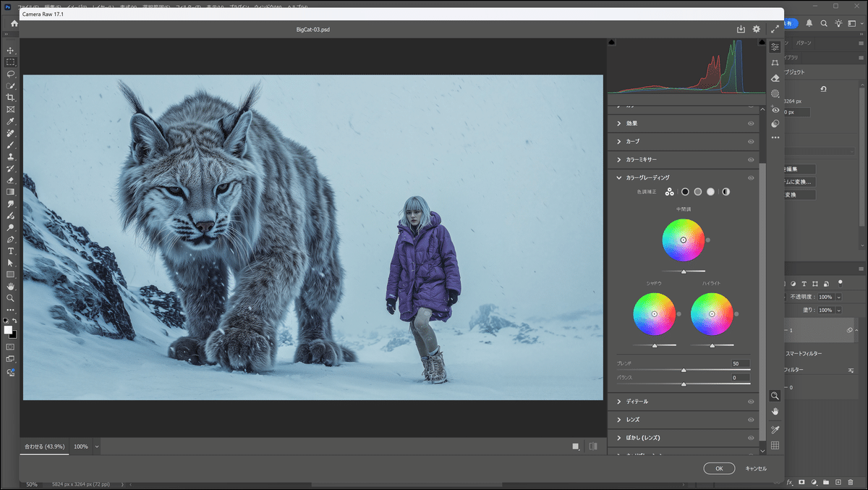
Task: Select Photoshop Eraser tool in left toolbar
Action: tap(10, 180)
